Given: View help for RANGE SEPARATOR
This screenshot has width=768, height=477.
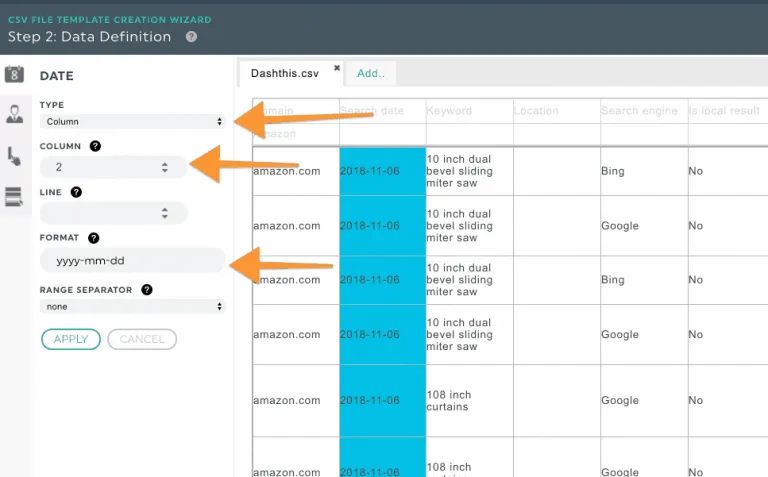Looking at the screenshot, I should (x=147, y=290).
